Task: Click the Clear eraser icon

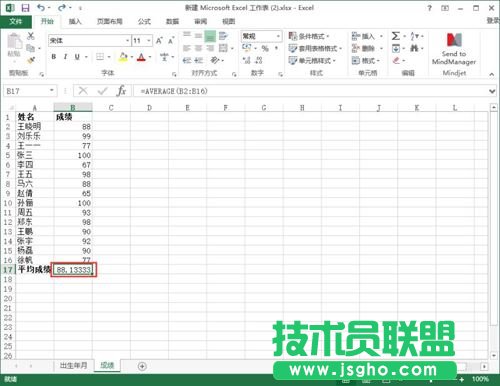Action: [x=396, y=60]
